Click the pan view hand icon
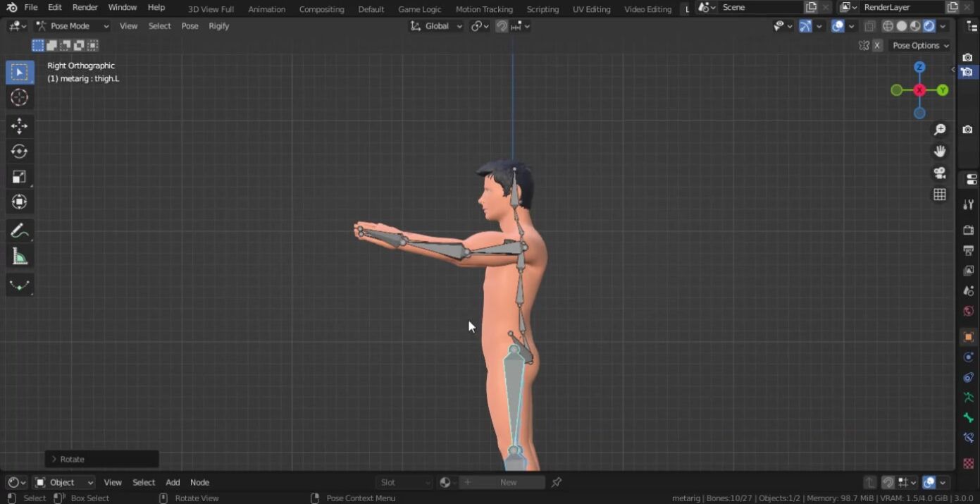 (939, 152)
